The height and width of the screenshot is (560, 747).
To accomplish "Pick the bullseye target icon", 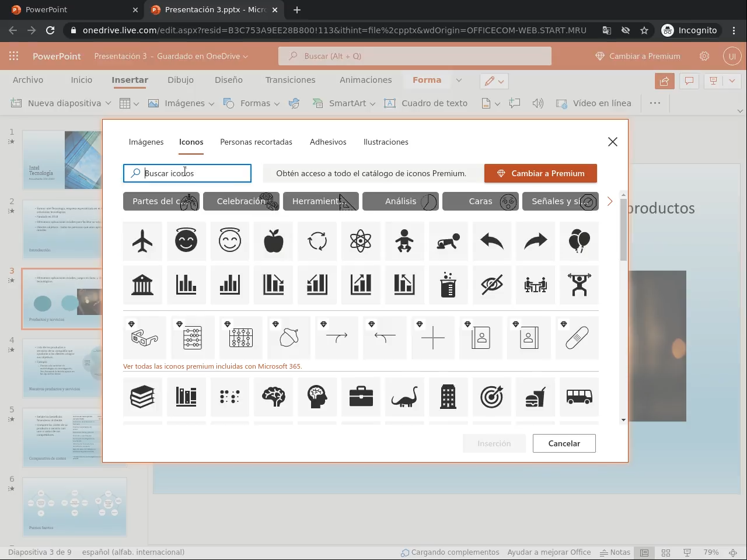I will (x=491, y=397).
